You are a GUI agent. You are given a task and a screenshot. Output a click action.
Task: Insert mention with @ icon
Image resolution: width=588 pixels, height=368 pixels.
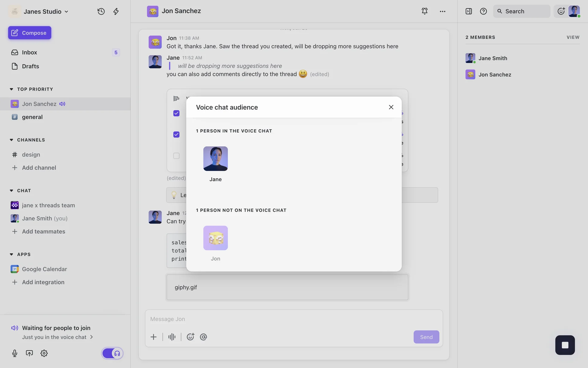pyautogui.click(x=203, y=337)
